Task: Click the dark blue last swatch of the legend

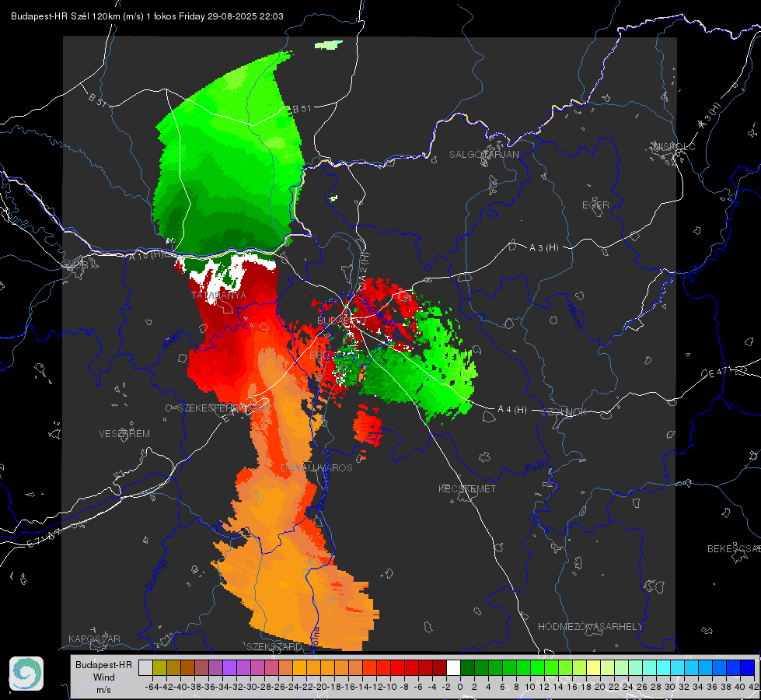Action: [748, 667]
